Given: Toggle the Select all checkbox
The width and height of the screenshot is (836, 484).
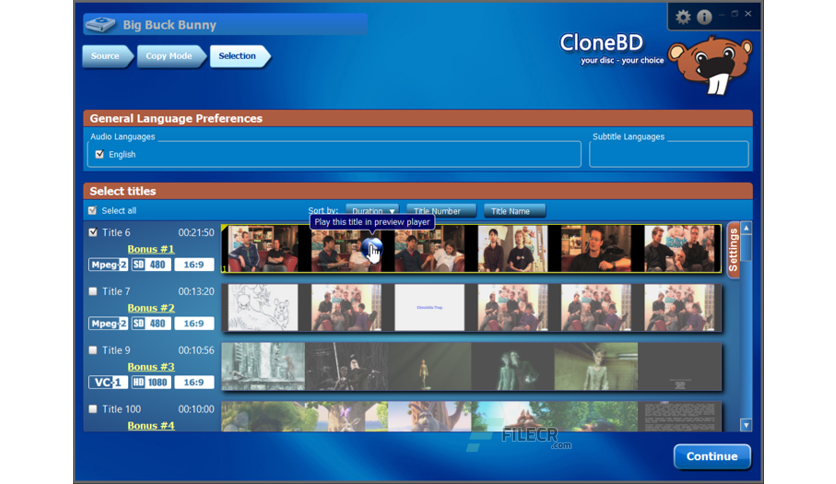Looking at the screenshot, I should point(93,211).
